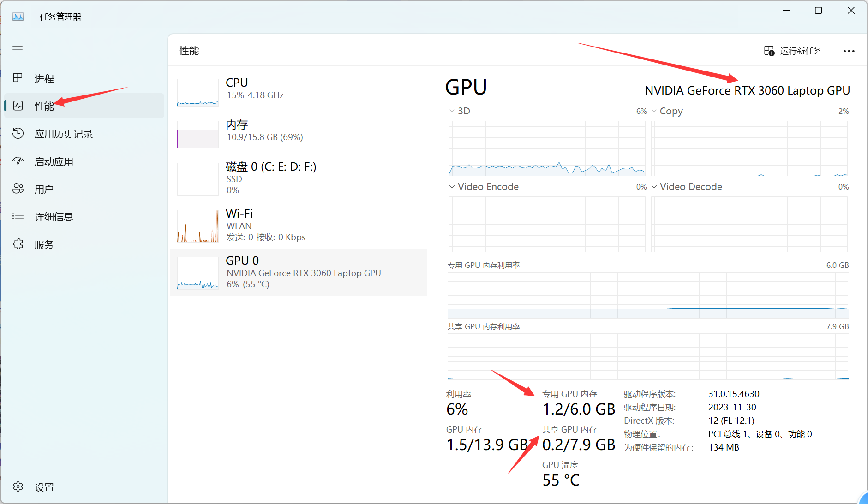Click the CPU mini graph thumbnail
This screenshot has height=504, width=868.
[x=198, y=93]
